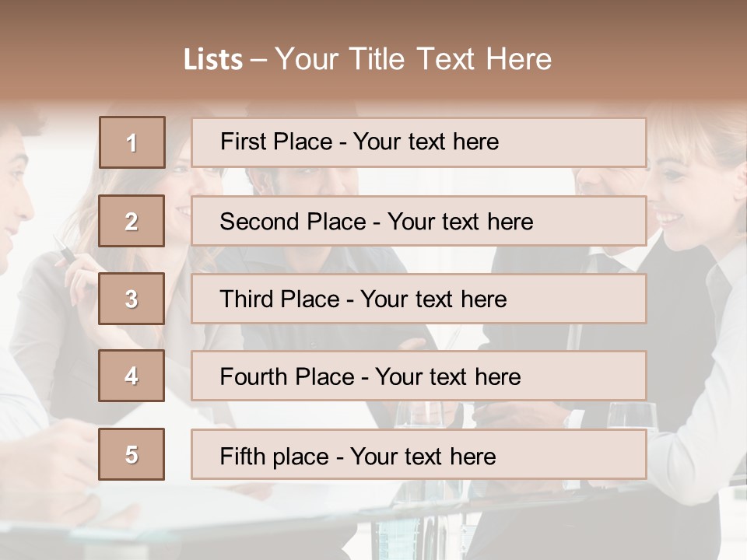Select the "Your Title Text Here" heading text

pos(413,59)
